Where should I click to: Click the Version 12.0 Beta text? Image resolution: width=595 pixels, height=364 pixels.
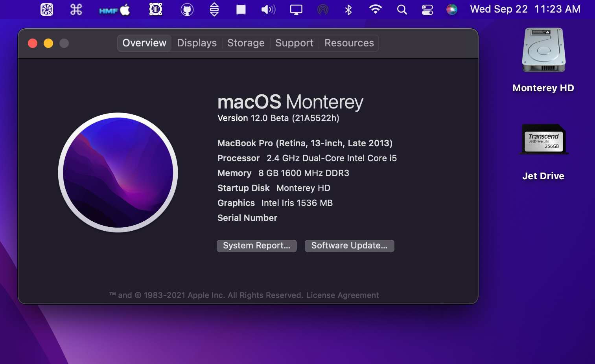point(278,118)
